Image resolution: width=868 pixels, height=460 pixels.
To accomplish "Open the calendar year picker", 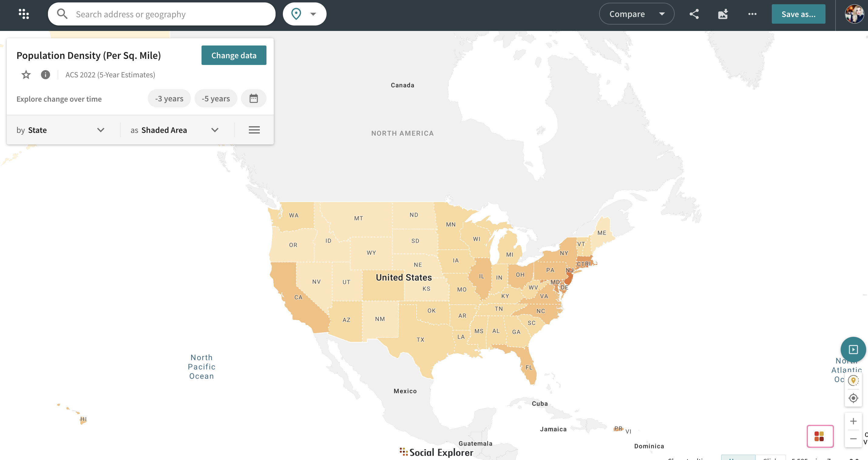I will (253, 98).
